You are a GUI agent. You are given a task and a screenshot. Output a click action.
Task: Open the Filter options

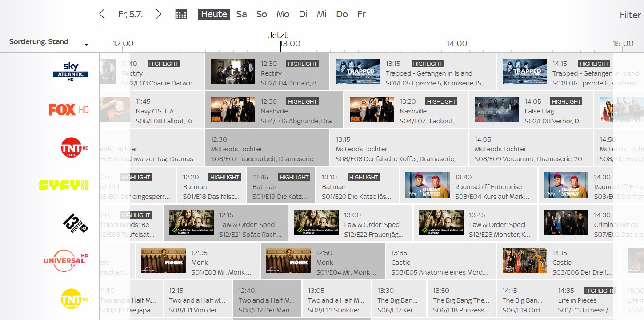630,15
